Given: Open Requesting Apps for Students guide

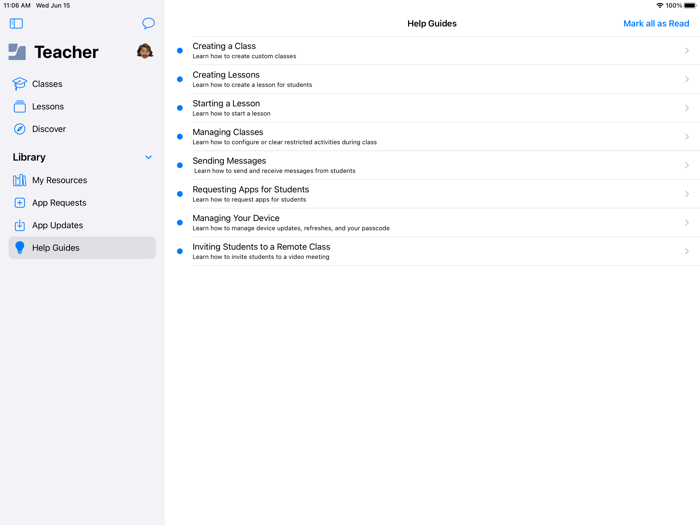Looking at the screenshot, I should (x=432, y=194).
